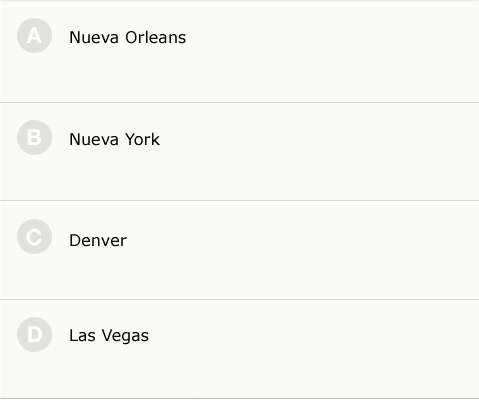Screen dimensions: 479x400
Task: Click the gray letter B badge
Action: 34,138
